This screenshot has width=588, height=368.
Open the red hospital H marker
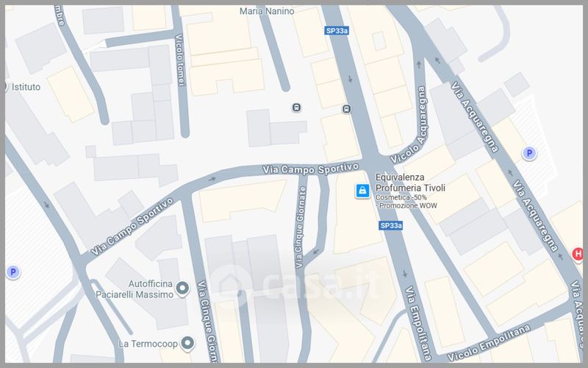[578, 255]
